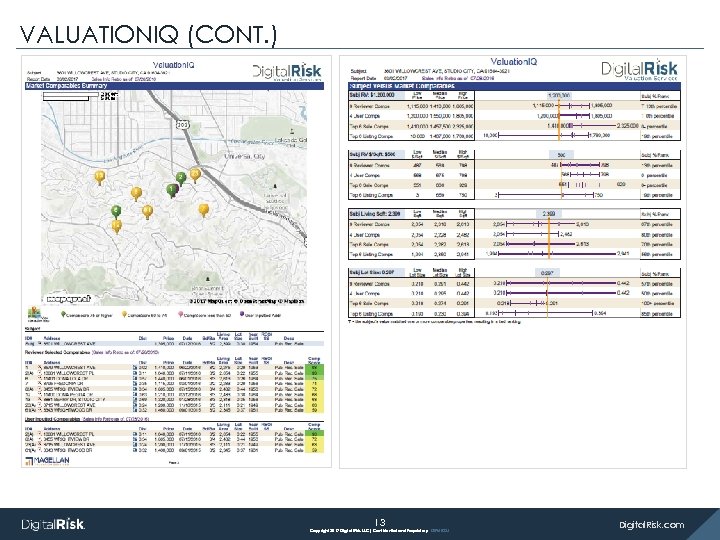This screenshot has height=540, width=720.
Task: Click the 'Market Comparables Summary' blue header bar
Action: coord(174,86)
